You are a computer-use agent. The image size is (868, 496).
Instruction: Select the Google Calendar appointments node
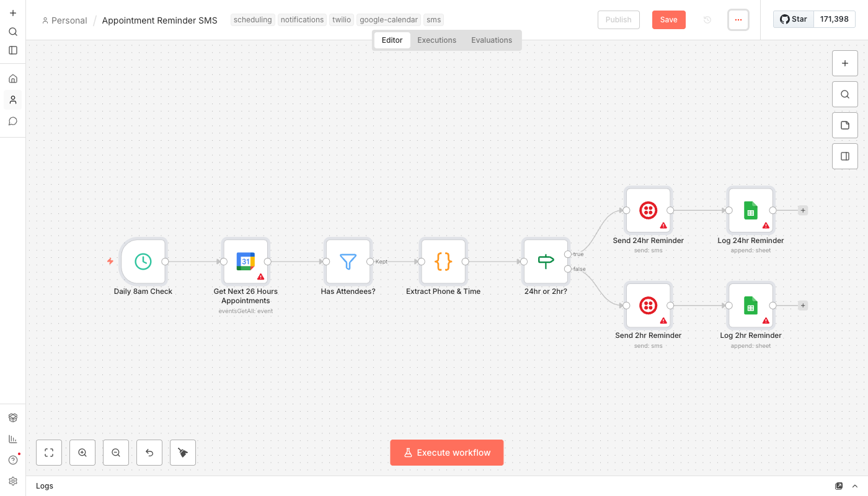point(246,262)
